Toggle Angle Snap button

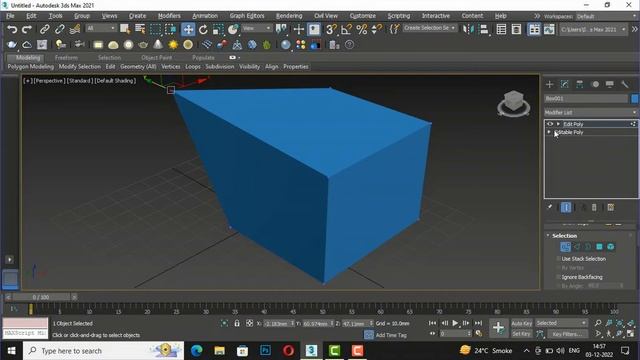pos(346,29)
